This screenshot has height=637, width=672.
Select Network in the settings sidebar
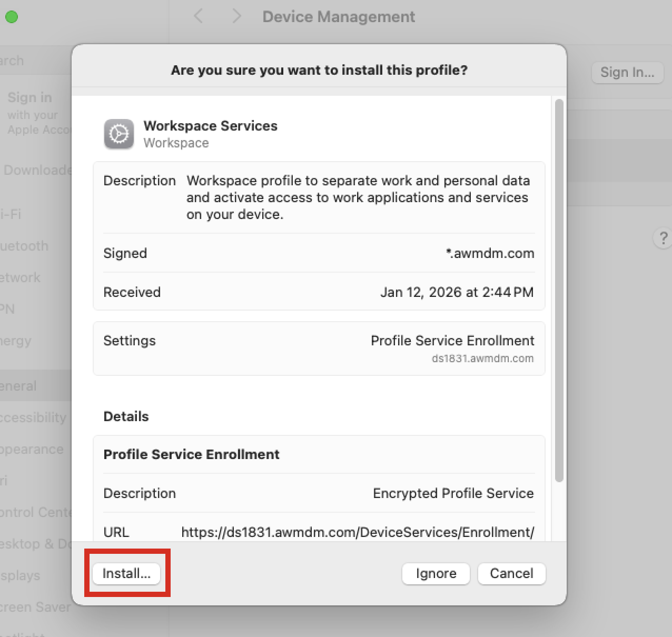coord(20,277)
